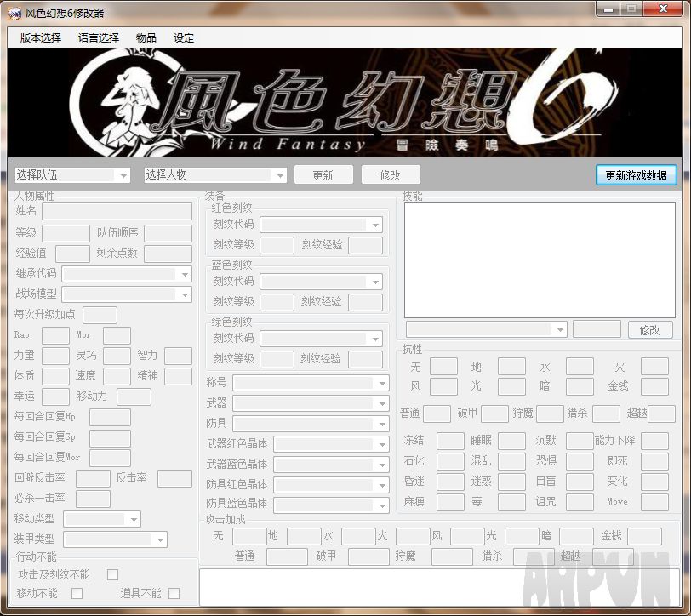Click the 姓名 input field
The height and width of the screenshot is (616, 691).
point(117,212)
